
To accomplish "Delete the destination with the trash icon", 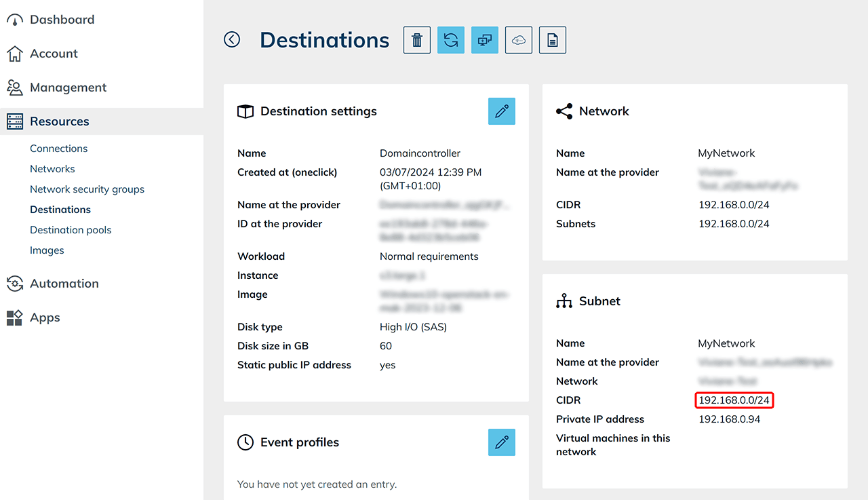I will (x=417, y=40).
